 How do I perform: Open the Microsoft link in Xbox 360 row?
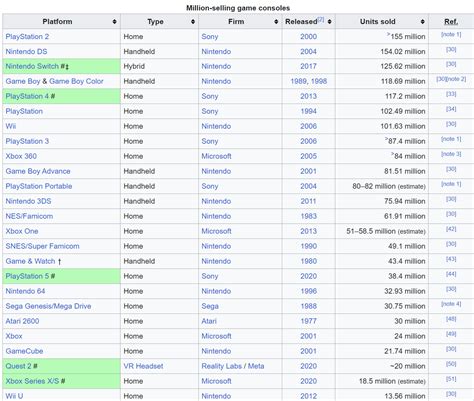coord(216,156)
